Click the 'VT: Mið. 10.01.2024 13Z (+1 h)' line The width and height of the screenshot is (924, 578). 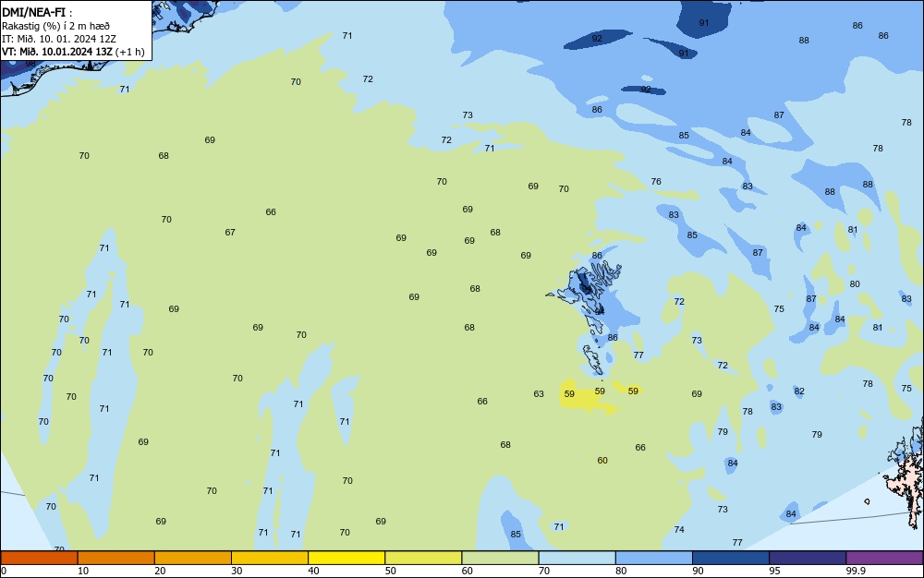[73, 52]
